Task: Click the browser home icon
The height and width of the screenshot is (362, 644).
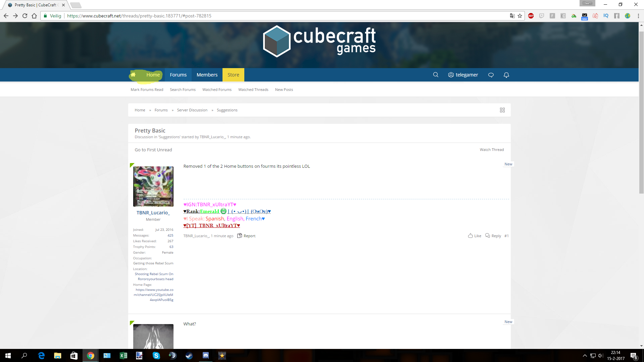Action: [x=34, y=16]
